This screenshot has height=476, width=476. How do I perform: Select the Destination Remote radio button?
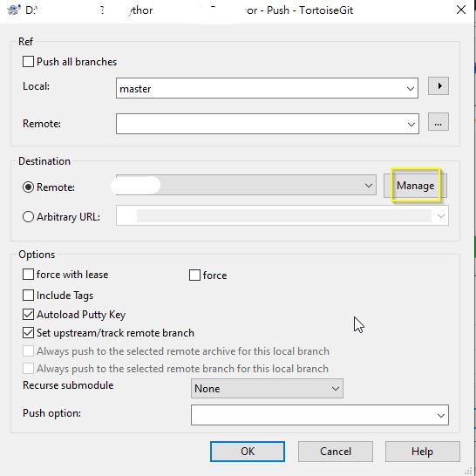(28, 187)
